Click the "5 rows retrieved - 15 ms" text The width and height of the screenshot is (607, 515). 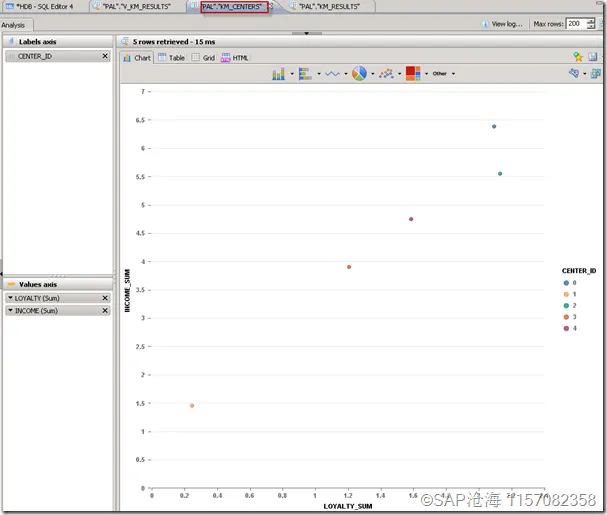[174, 41]
